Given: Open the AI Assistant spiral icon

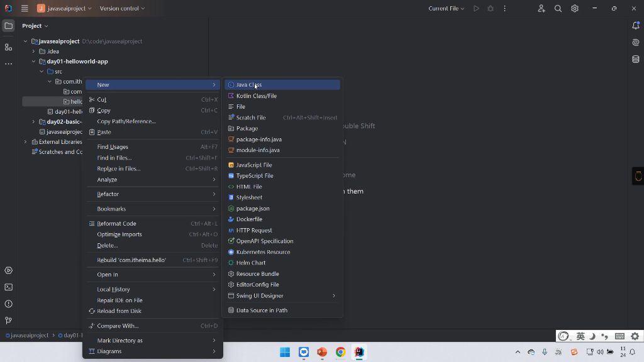Looking at the screenshot, I should pyautogui.click(x=635, y=42).
